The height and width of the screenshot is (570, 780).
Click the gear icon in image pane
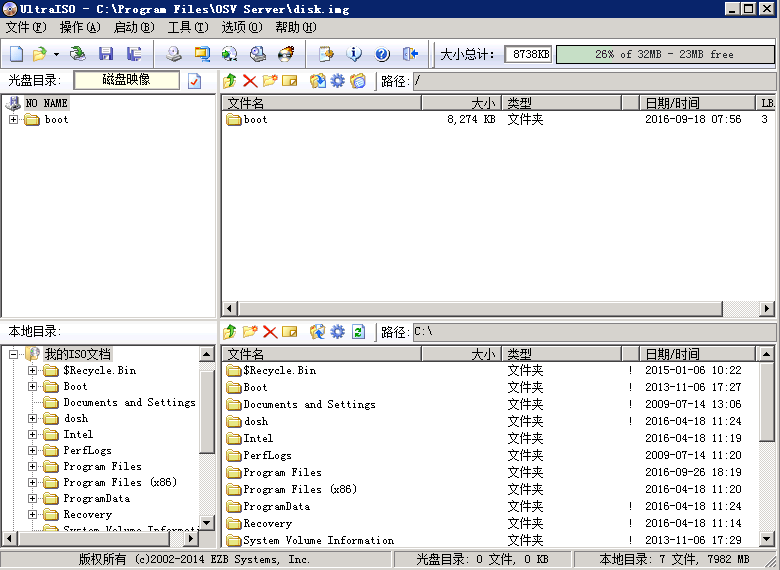(338, 81)
